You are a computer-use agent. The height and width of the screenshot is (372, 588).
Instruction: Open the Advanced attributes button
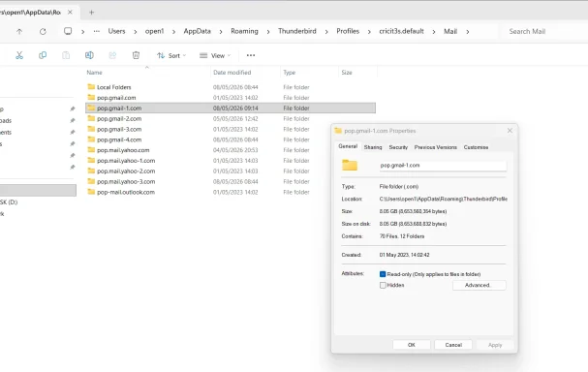(480, 285)
